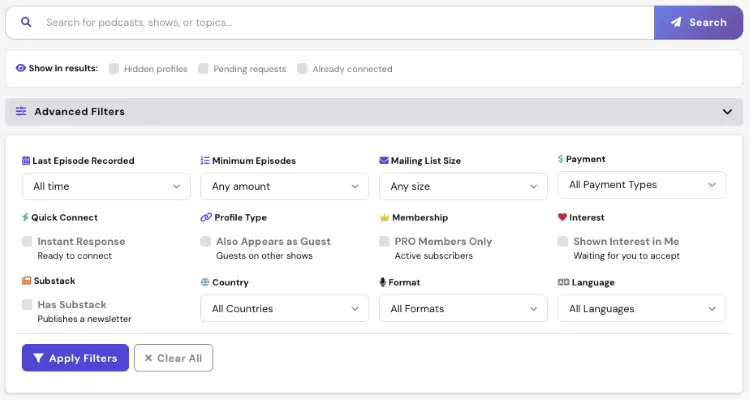Image resolution: width=750 pixels, height=400 pixels.
Task: Open the All Languages dropdown
Action: pos(641,309)
